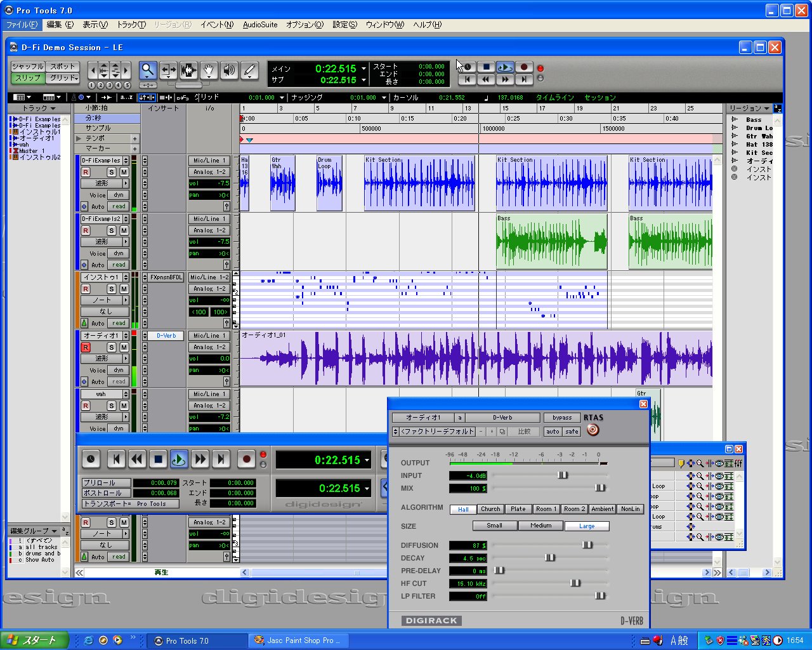
Task: Select the Scrubber speaker tool
Action: pos(229,70)
